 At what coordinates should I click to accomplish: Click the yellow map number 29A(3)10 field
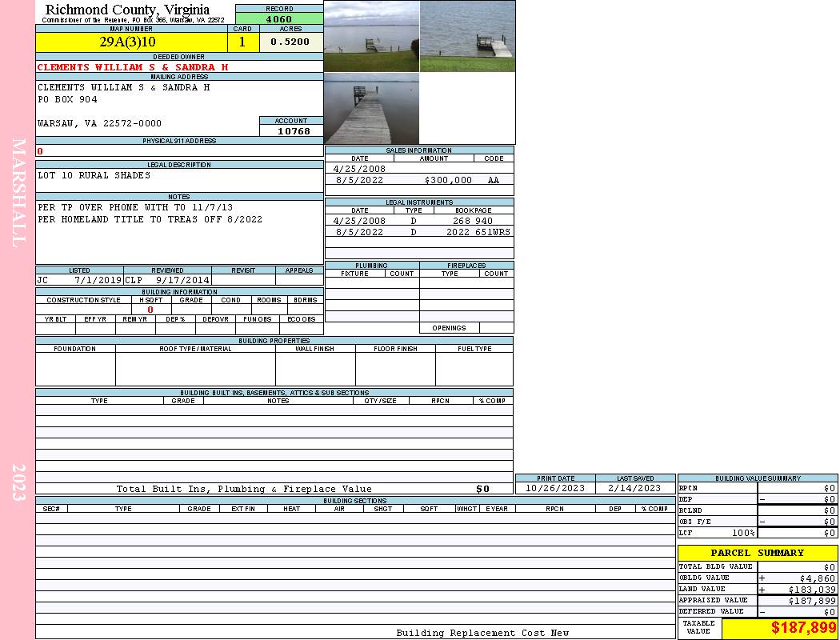(128, 42)
